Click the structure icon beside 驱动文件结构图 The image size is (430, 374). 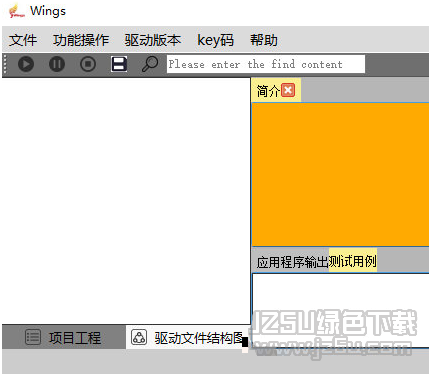coord(139,337)
